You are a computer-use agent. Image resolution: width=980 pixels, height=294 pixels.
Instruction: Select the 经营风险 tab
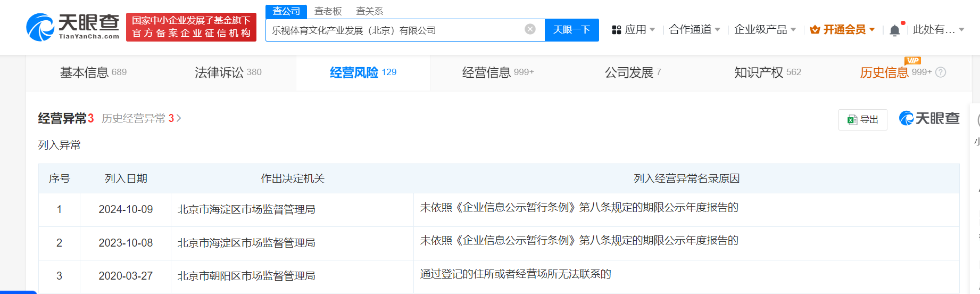tap(363, 72)
